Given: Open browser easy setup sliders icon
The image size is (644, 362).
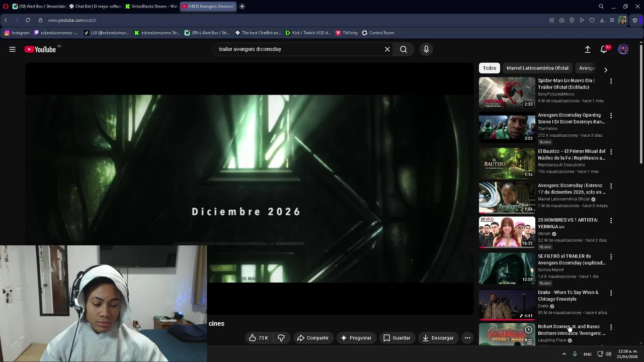Looking at the screenshot, I should (612, 20).
